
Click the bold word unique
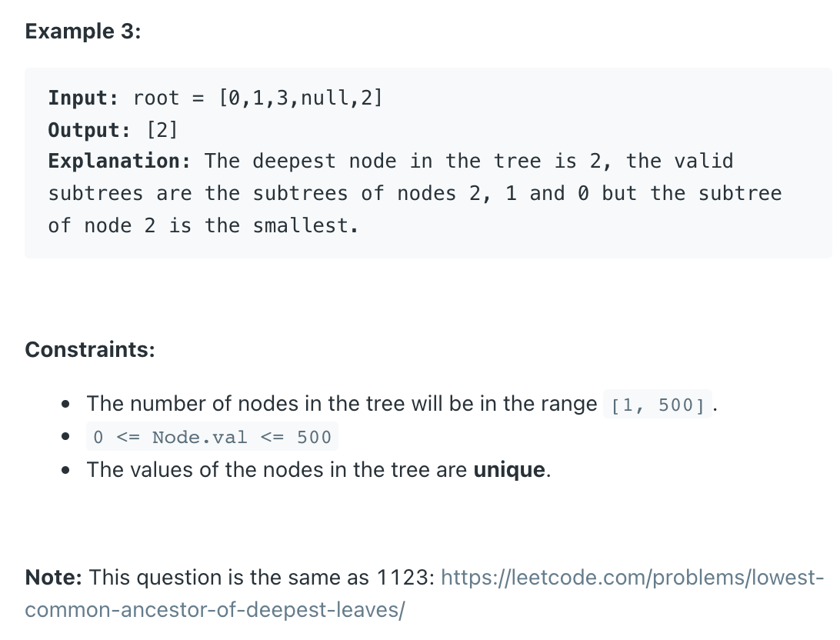tap(509, 470)
